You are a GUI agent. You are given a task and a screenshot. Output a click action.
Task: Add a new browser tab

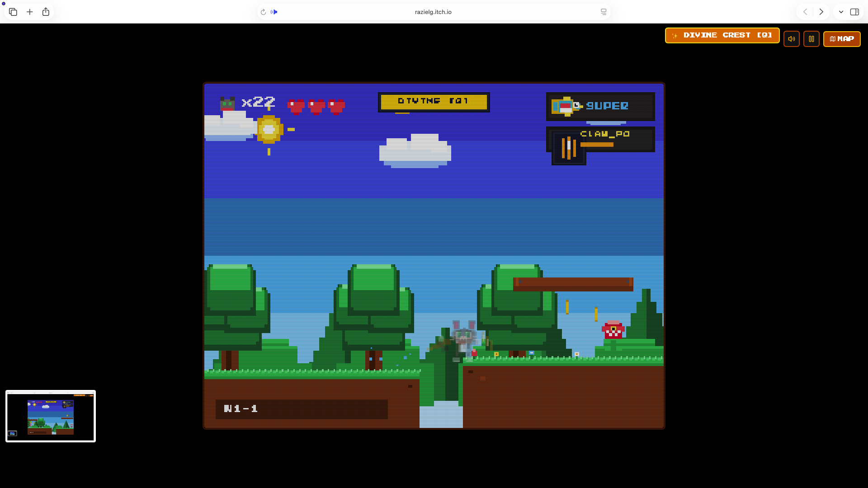point(30,12)
